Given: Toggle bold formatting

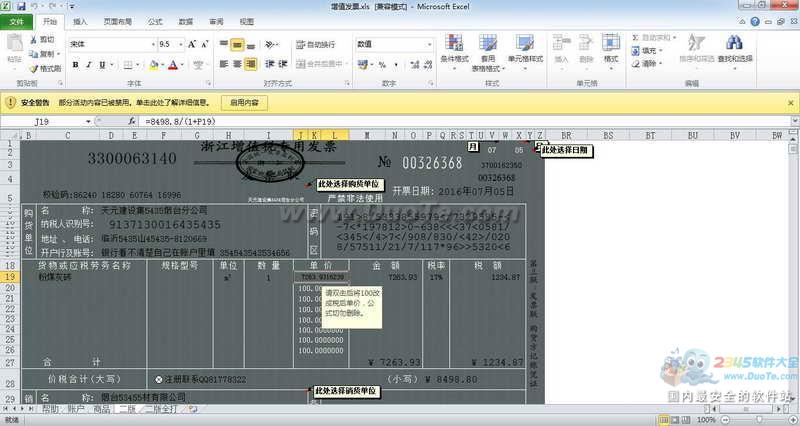Looking at the screenshot, I should [x=76, y=65].
